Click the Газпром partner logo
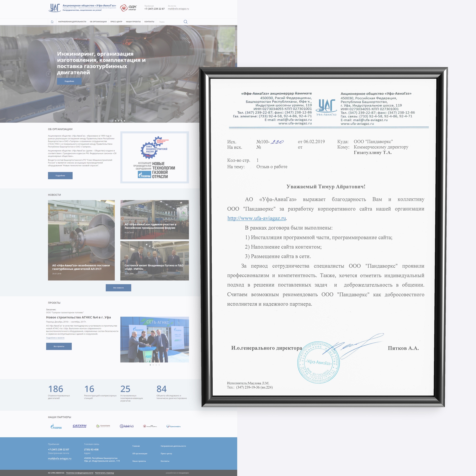 tap(56, 426)
